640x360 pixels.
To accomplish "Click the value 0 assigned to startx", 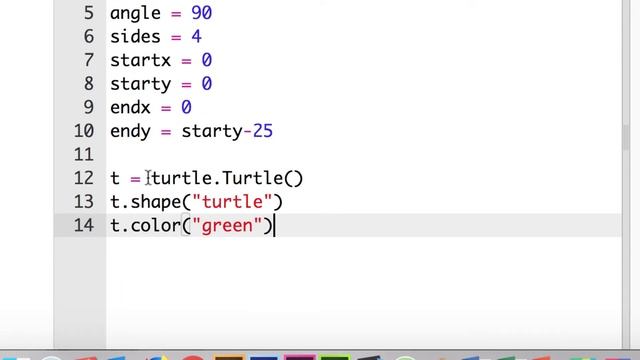I will pyautogui.click(x=207, y=60).
